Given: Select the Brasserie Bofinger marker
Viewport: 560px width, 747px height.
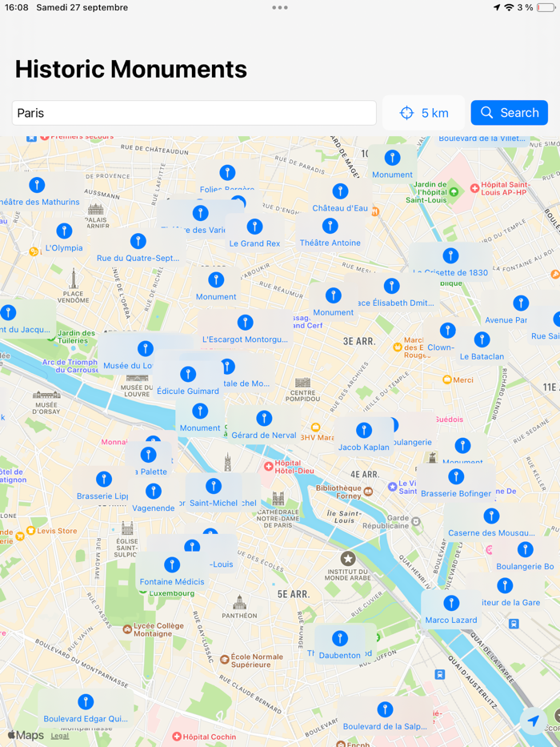Looking at the screenshot, I should pos(456,484).
